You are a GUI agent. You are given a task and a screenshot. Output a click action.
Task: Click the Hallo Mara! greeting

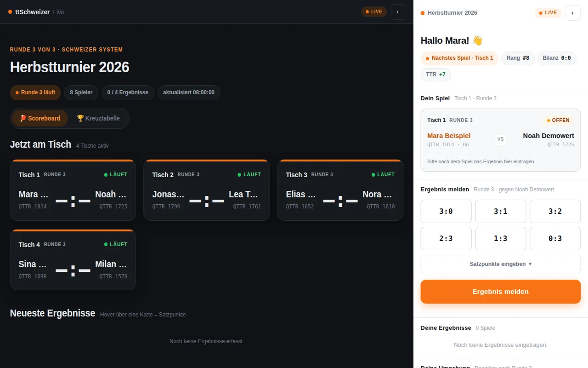(x=452, y=40)
